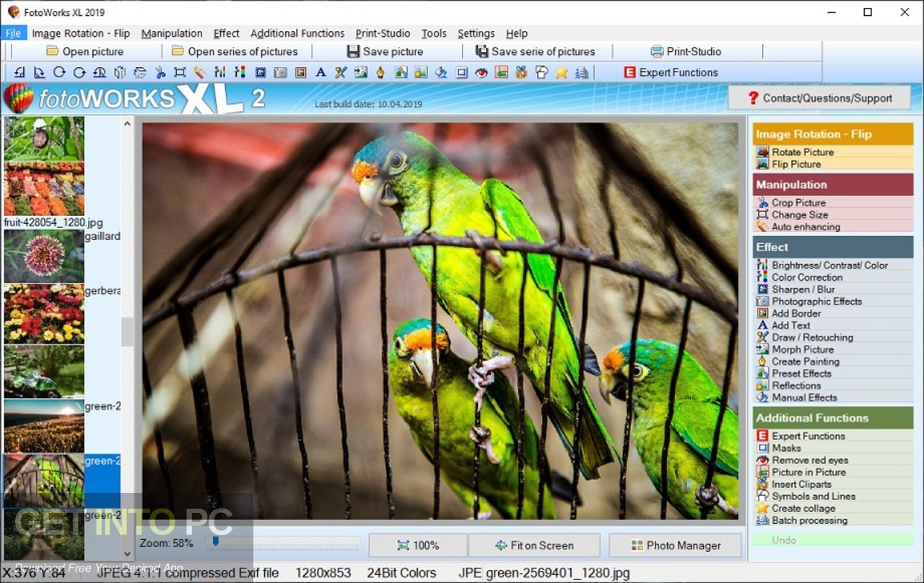Open the Print-Studio menu
The width and height of the screenshot is (924, 583).
(383, 33)
